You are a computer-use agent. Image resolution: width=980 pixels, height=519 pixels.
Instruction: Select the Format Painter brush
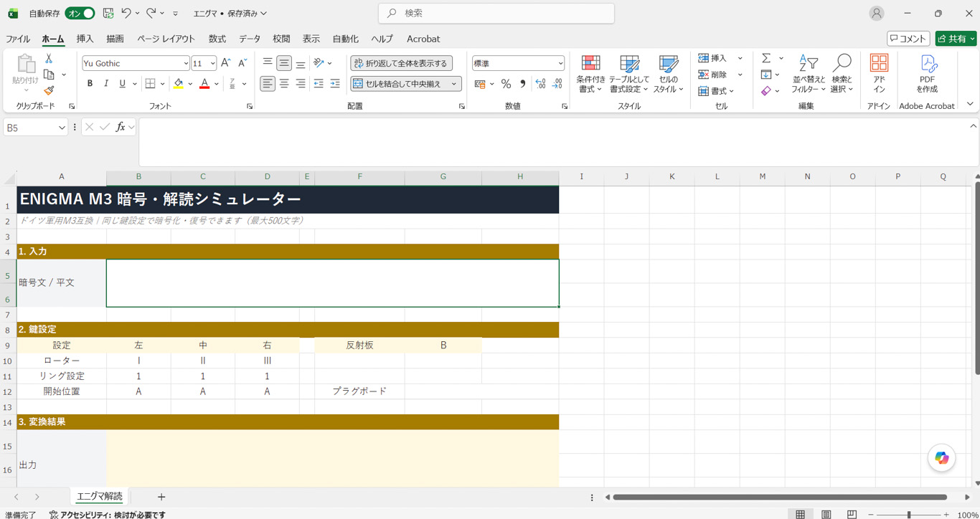coord(49,90)
